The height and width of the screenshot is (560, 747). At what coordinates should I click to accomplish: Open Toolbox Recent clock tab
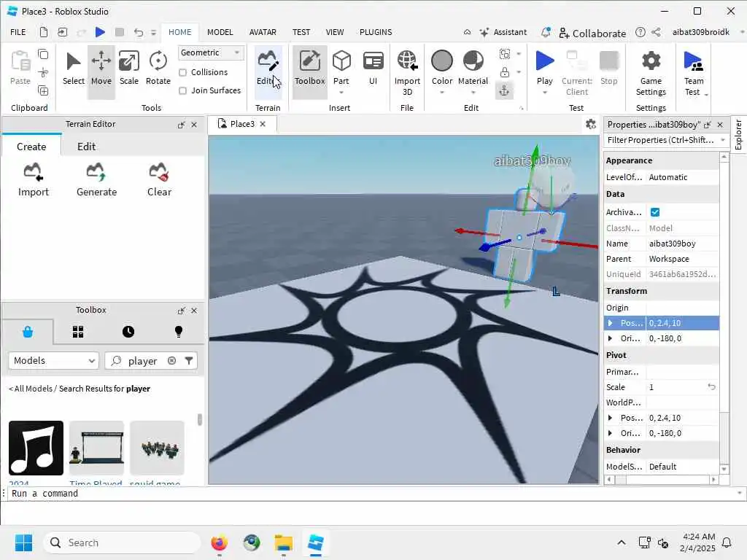pos(128,332)
